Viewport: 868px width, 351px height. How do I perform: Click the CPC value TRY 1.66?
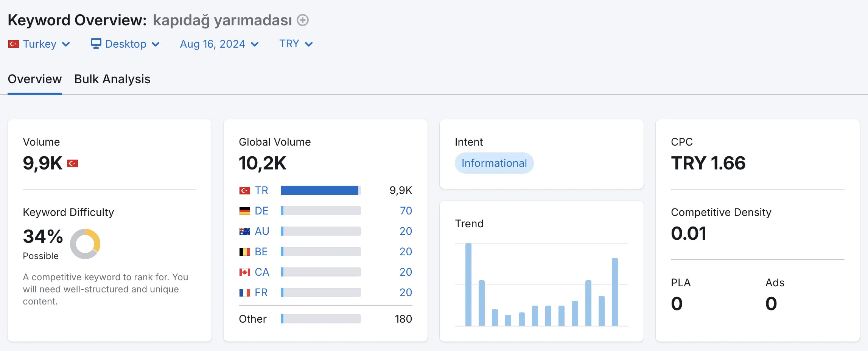[708, 163]
